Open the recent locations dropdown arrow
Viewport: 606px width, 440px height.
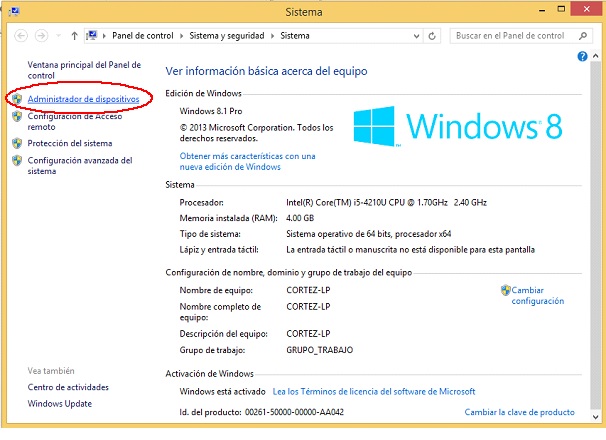coord(58,36)
